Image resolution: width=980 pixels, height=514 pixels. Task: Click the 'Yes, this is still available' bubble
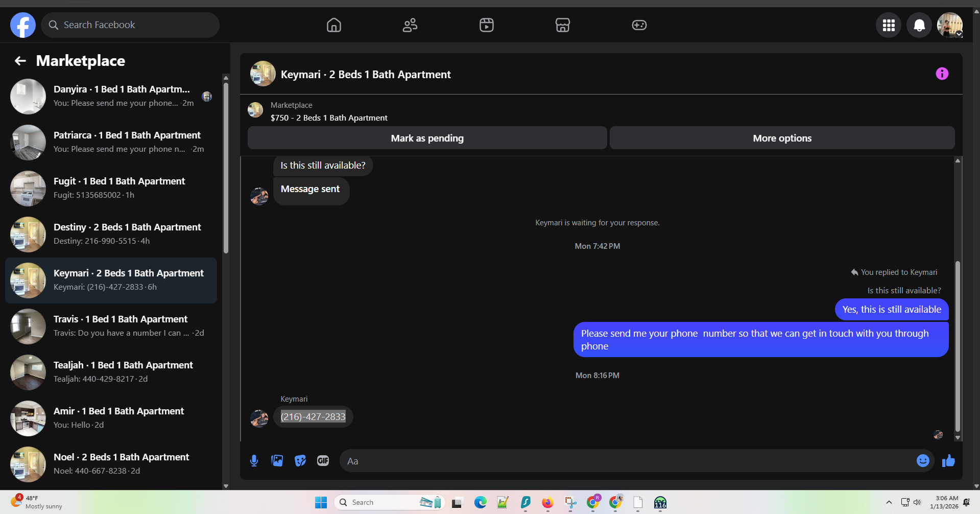(892, 310)
